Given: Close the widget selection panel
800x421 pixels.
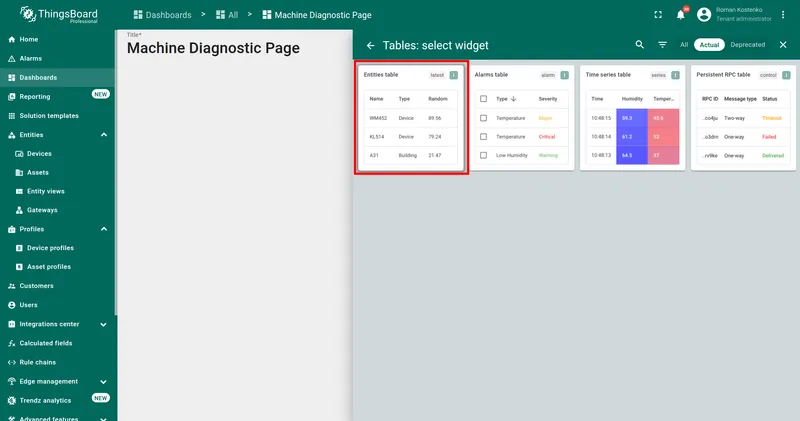Looking at the screenshot, I should pos(783,45).
